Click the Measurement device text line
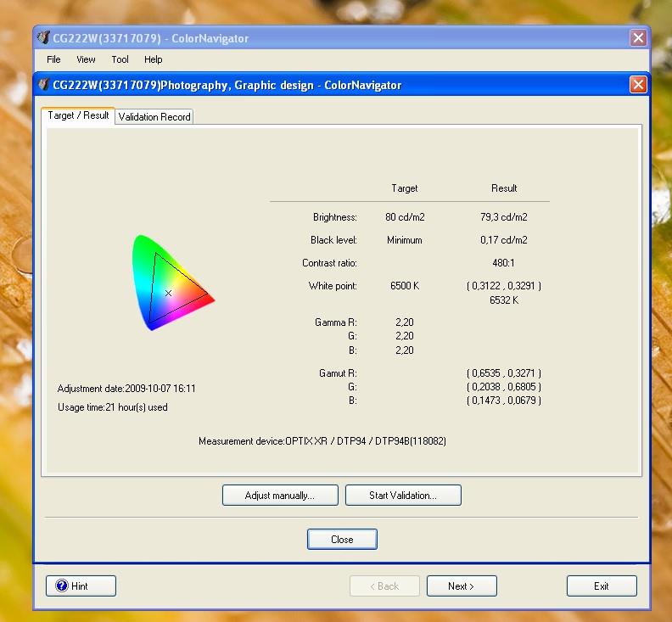Image resolution: width=672 pixels, height=622 pixels. (322, 441)
